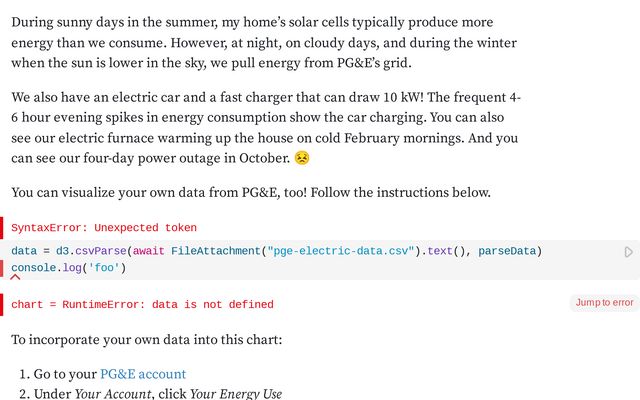
Task: Click the red caret below console.log line
Action: pos(15,277)
